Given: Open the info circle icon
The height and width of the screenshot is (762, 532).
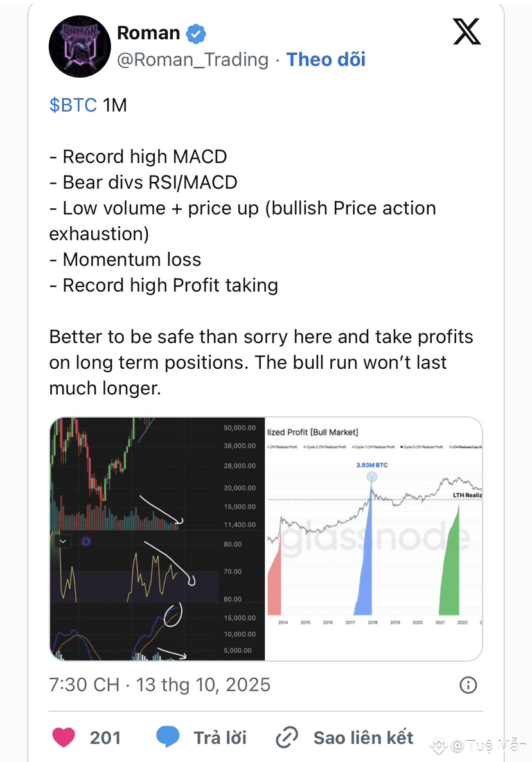Looking at the screenshot, I should (x=468, y=685).
